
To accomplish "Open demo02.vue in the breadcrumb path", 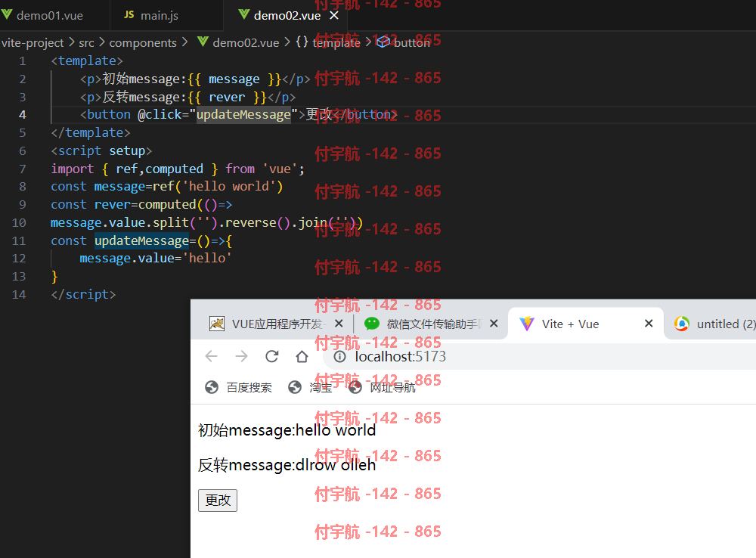I will click(246, 42).
